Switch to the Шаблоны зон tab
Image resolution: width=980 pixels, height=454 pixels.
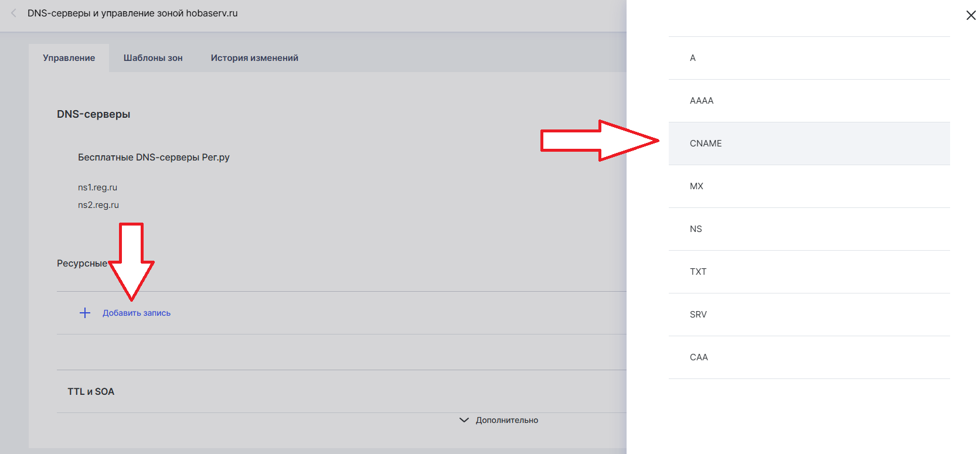click(153, 58)
